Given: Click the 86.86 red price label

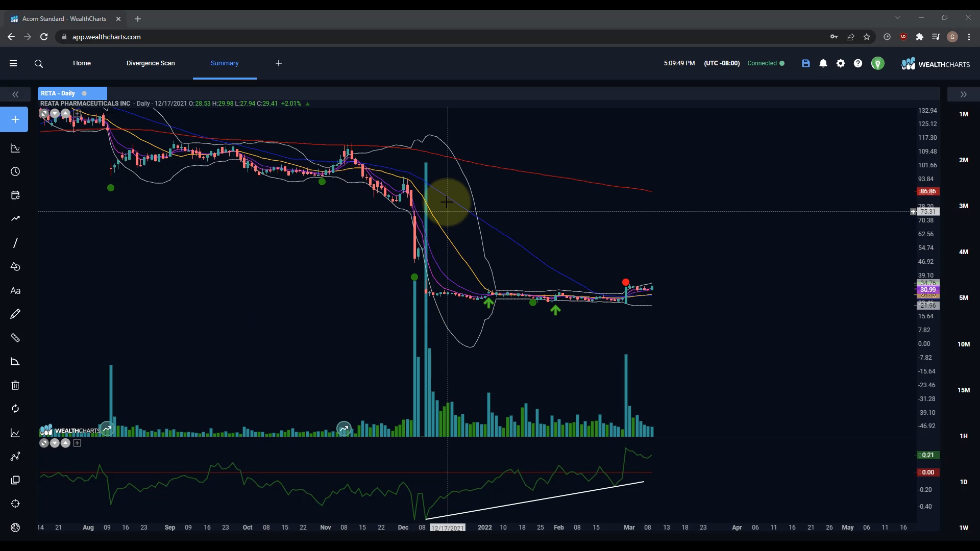Looking at the screenshot, I should (927, 191).
